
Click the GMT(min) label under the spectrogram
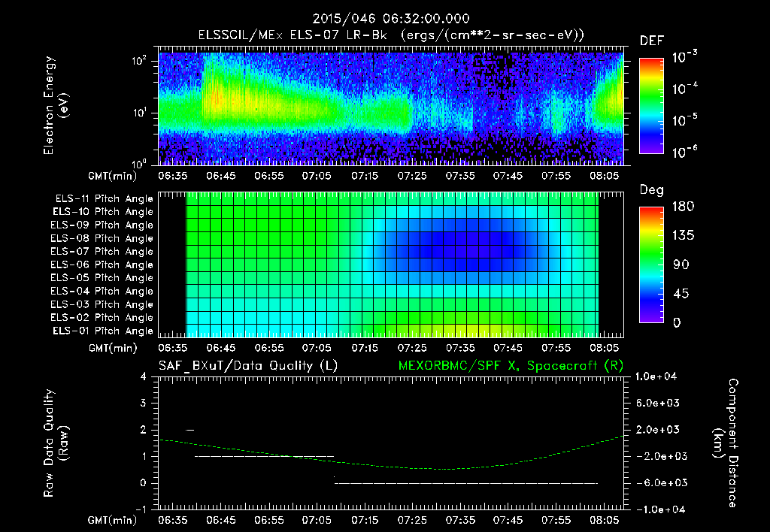point(113,176)
